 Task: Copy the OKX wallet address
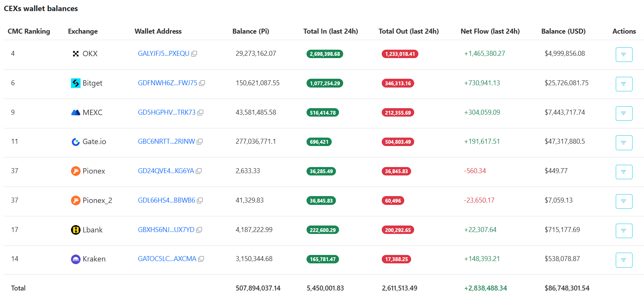point(194,54)
